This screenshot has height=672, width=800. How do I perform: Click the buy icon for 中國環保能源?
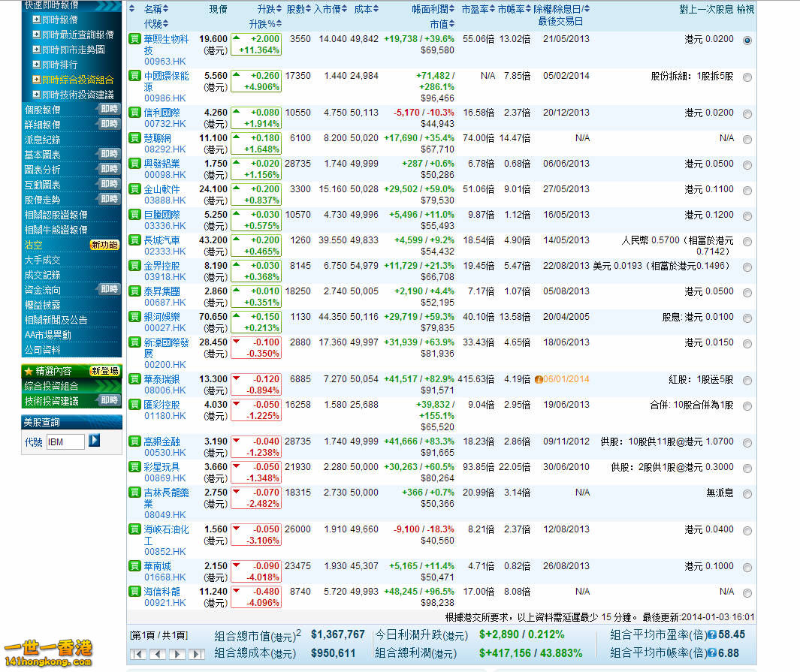click(134, 76)
